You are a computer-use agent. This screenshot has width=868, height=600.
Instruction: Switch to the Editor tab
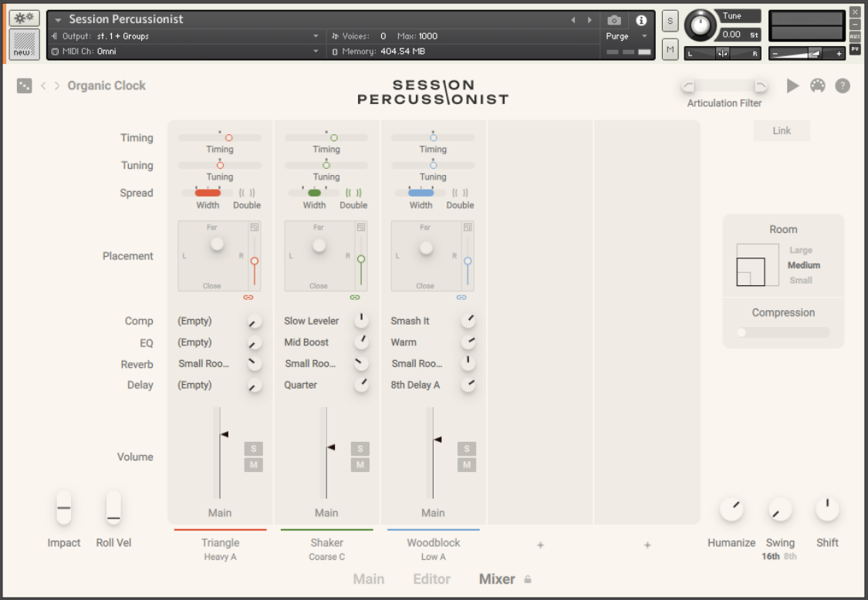(432, 579)
